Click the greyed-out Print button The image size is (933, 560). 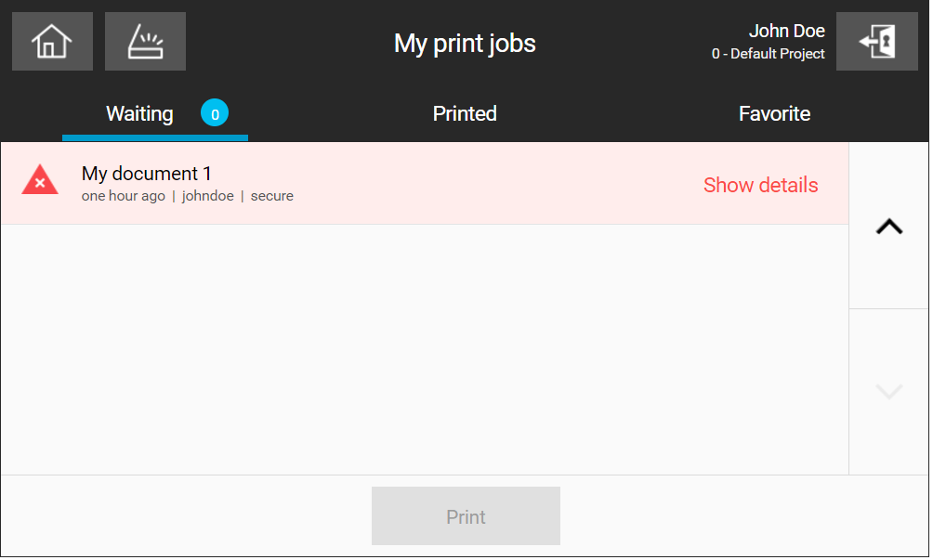[467, 518]
